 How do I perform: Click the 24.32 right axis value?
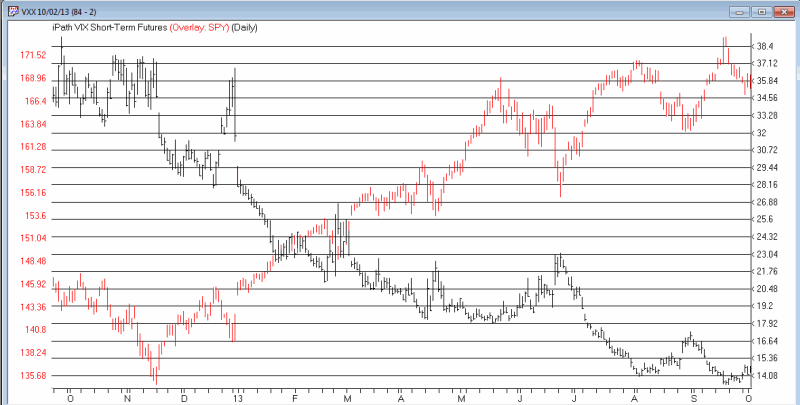(767, 237)
